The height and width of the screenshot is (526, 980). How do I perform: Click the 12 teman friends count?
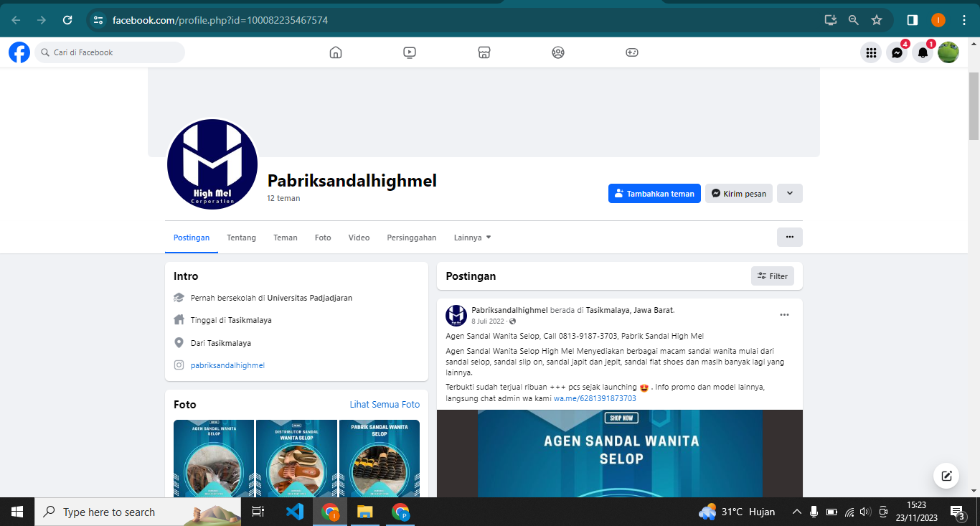click(284, 198)
